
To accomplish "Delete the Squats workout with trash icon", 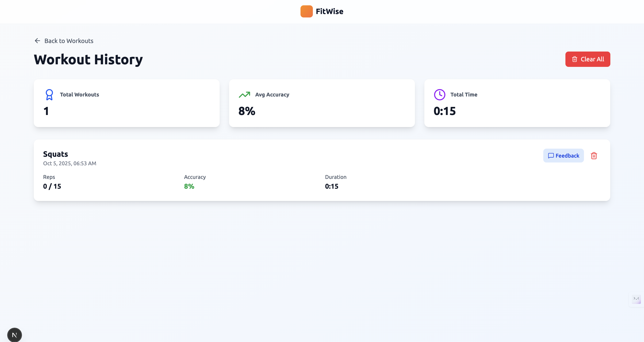I will (x=594, y=156).
